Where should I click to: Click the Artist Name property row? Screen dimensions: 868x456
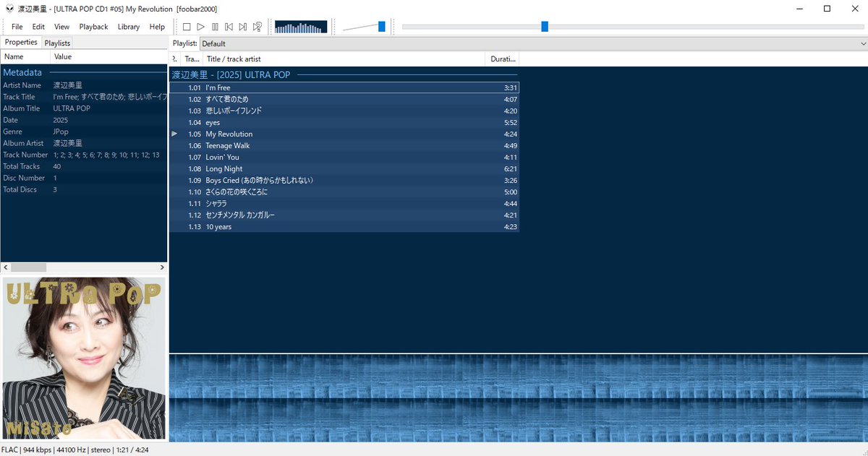pyautogui.click(x=84, y=85)
